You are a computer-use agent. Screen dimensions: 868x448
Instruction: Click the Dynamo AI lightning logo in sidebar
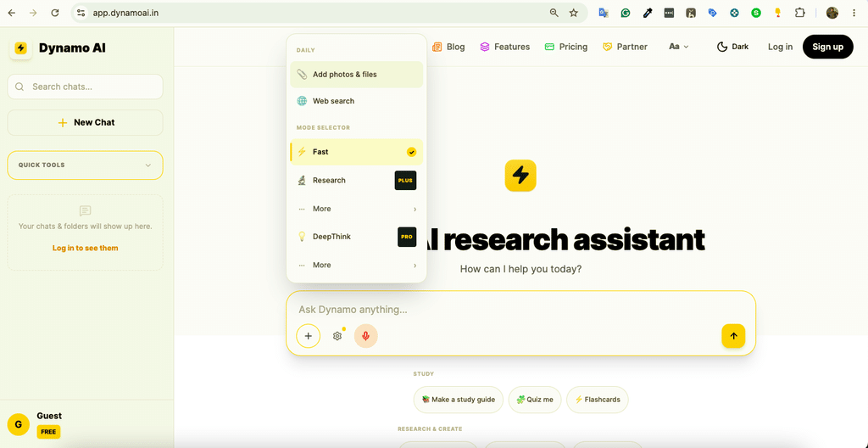pos(20,48)
